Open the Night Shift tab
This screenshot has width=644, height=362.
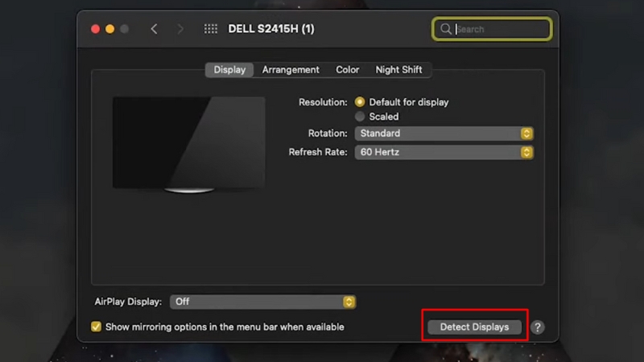398,70
